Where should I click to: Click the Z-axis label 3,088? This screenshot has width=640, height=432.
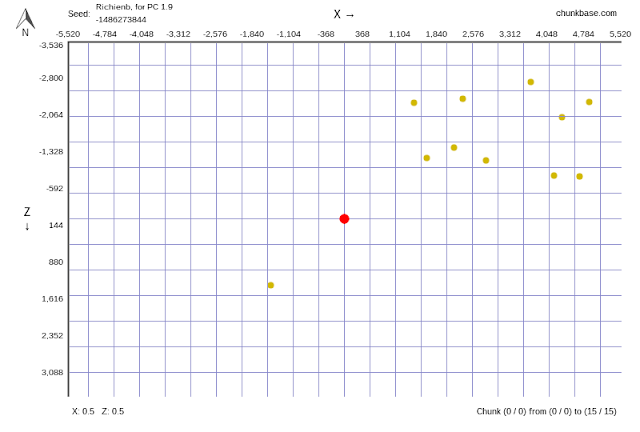(x=52, y=372)
